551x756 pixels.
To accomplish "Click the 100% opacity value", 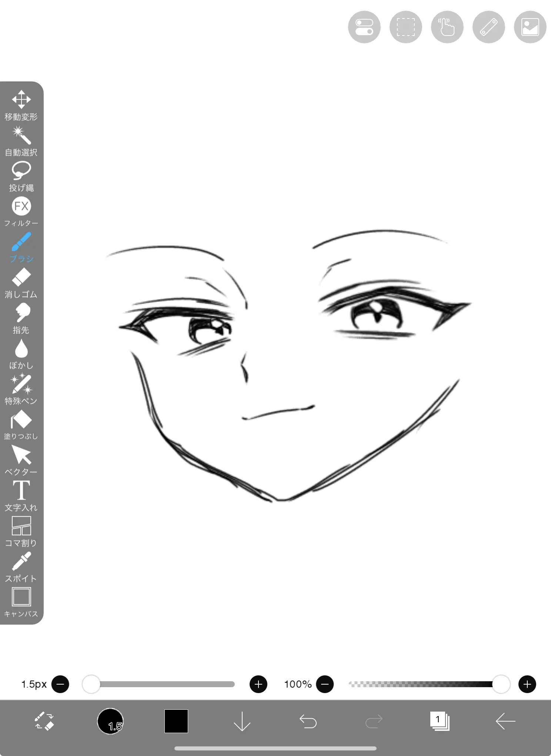I will (298, 684).
